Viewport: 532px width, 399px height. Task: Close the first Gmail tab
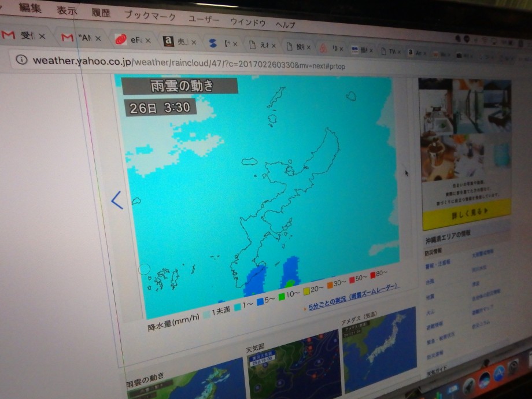pos(42,36)
